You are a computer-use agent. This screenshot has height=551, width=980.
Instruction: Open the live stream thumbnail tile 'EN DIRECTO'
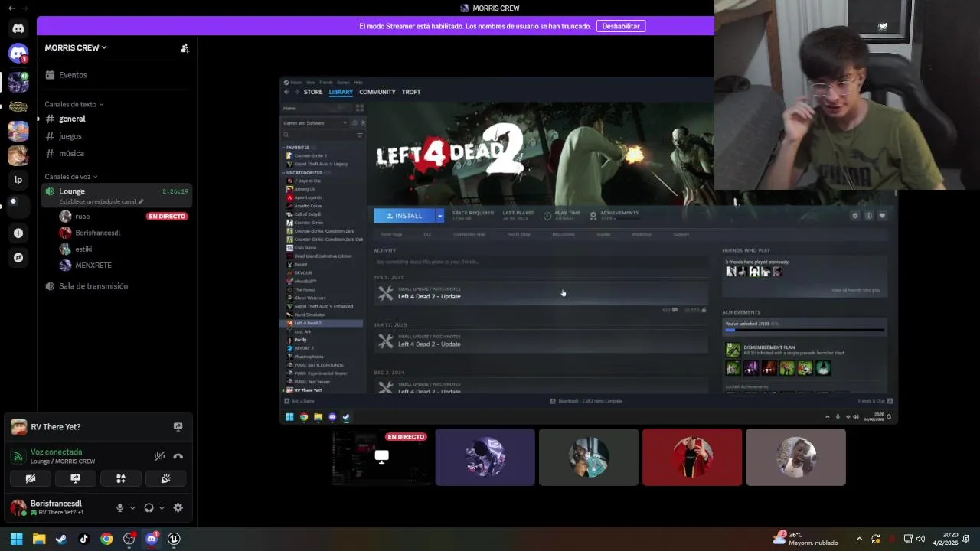pos(381,457)
